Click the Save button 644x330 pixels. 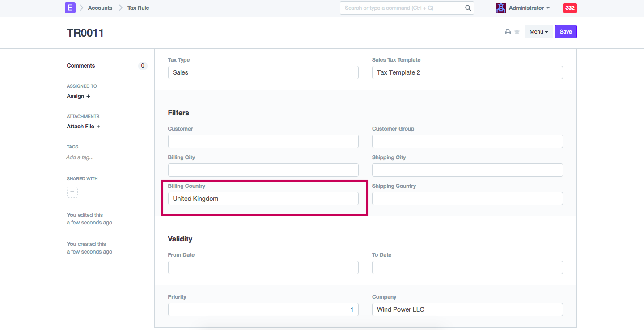coord(566,32)
